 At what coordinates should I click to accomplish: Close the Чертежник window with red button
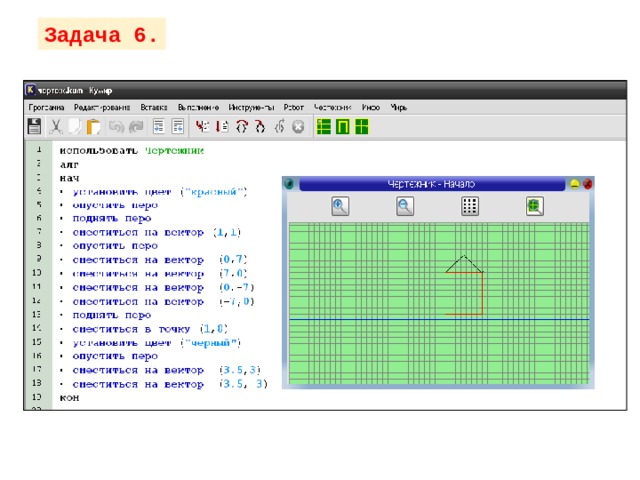(x=587, y=184)
